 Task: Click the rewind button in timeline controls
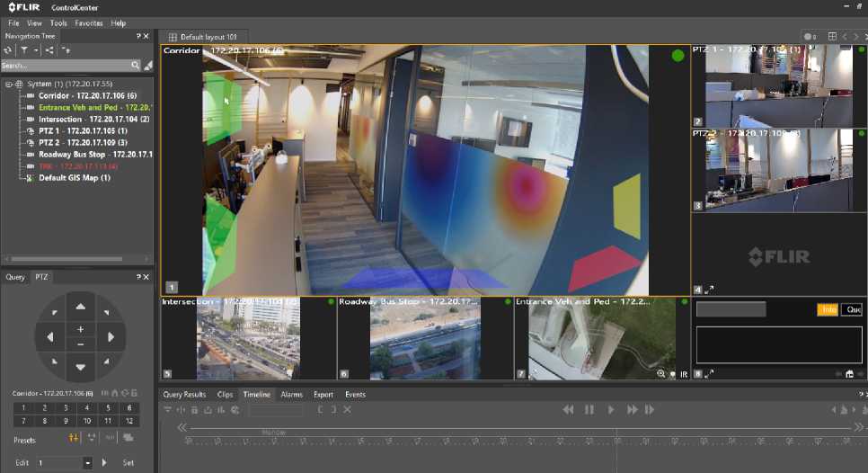(x=568, y=410)
